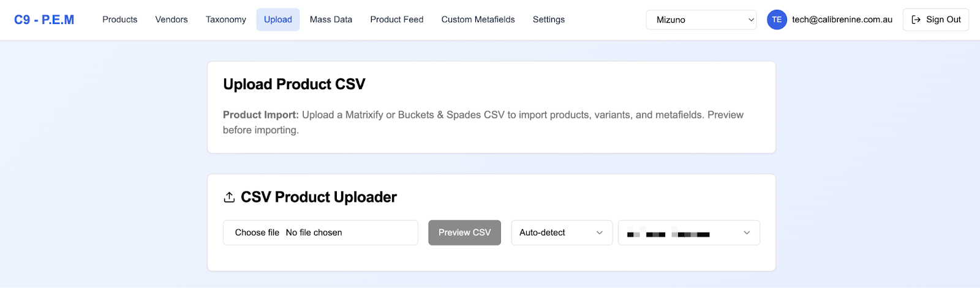Click the C9 - P.E.M logo
The width and height of the screenshot is (980, 288).
(44, 20)
